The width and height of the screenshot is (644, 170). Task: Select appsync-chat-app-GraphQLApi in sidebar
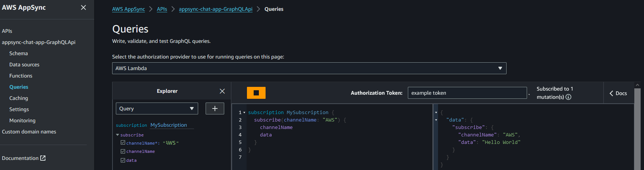pyautogui.click(x=39, y=42)
